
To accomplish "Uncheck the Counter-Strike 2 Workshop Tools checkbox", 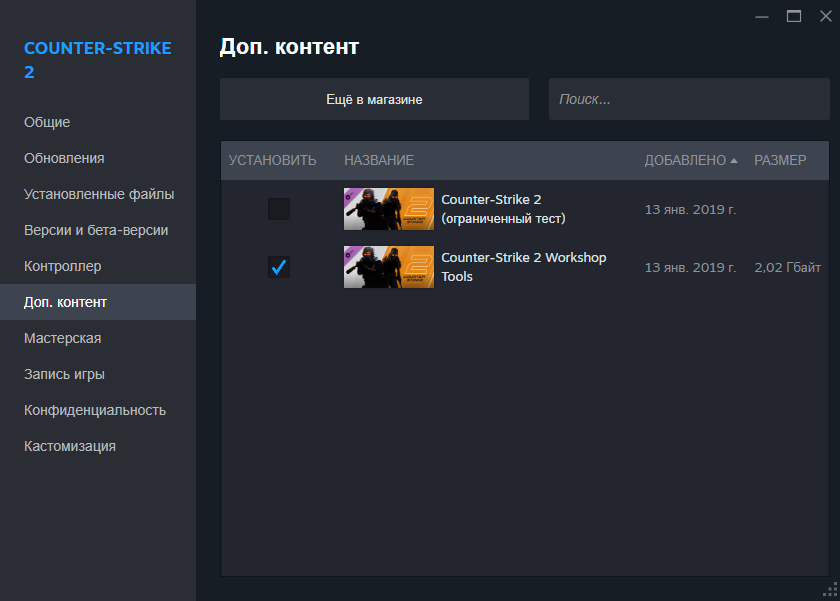I will (279, 267).
